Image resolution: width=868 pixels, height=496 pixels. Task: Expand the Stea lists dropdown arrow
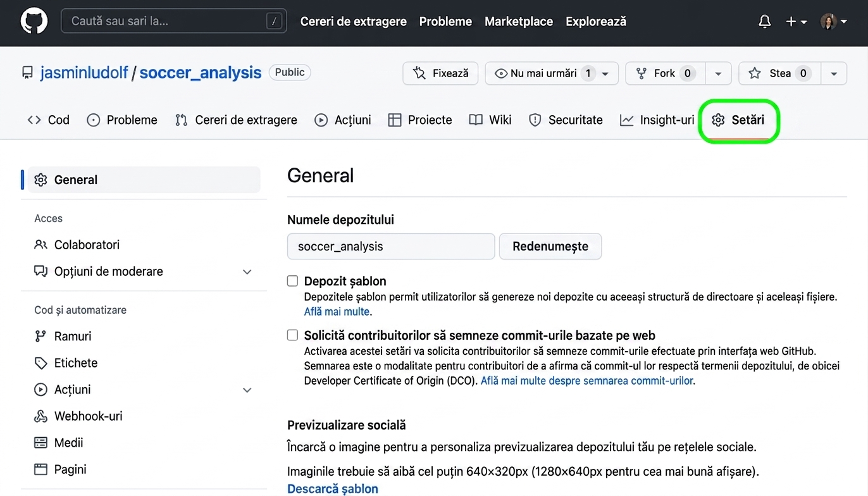(834, 73)
